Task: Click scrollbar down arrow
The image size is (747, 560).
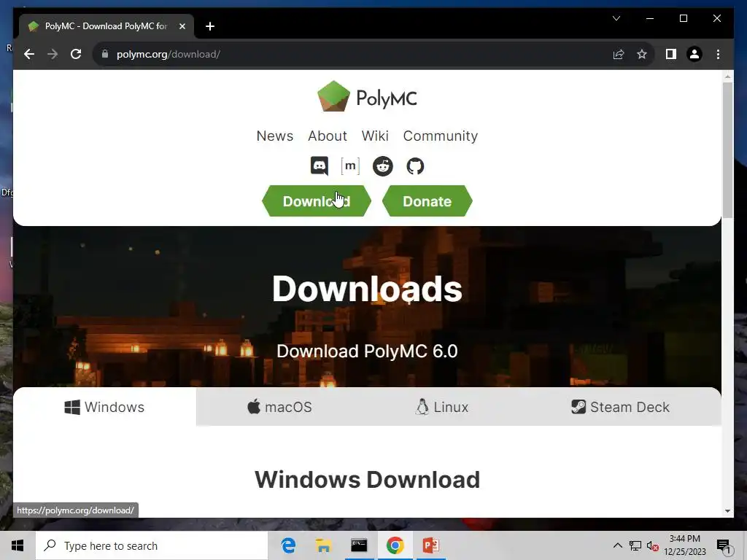Action: coord(727,511)
